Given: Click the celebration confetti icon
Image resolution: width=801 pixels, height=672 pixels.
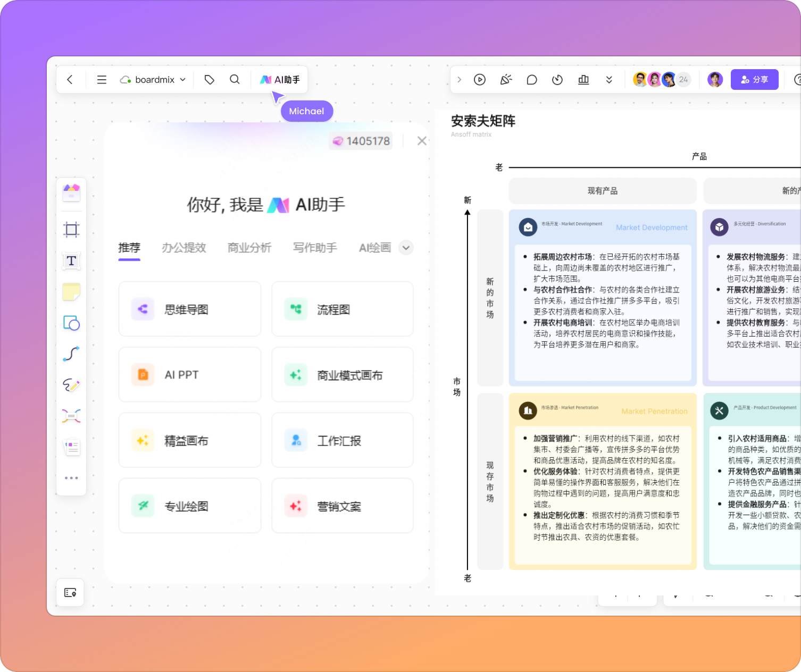Looking at the screenshot, I should pos(506,80).
